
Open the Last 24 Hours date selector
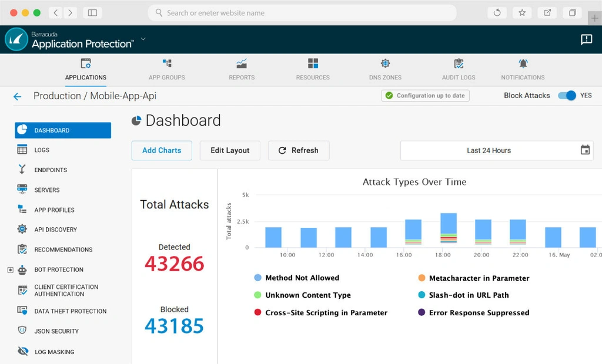[489, 150]
